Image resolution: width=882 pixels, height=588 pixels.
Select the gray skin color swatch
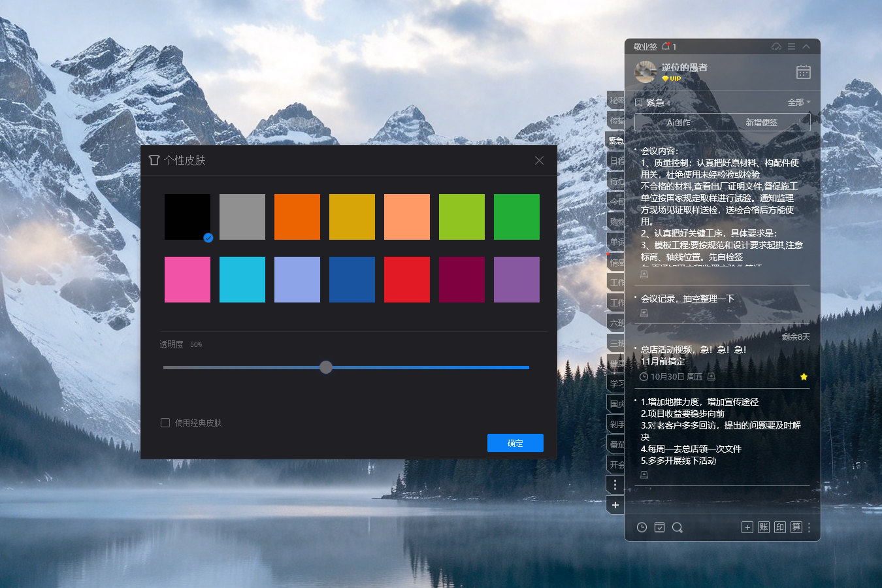(242, 217)
